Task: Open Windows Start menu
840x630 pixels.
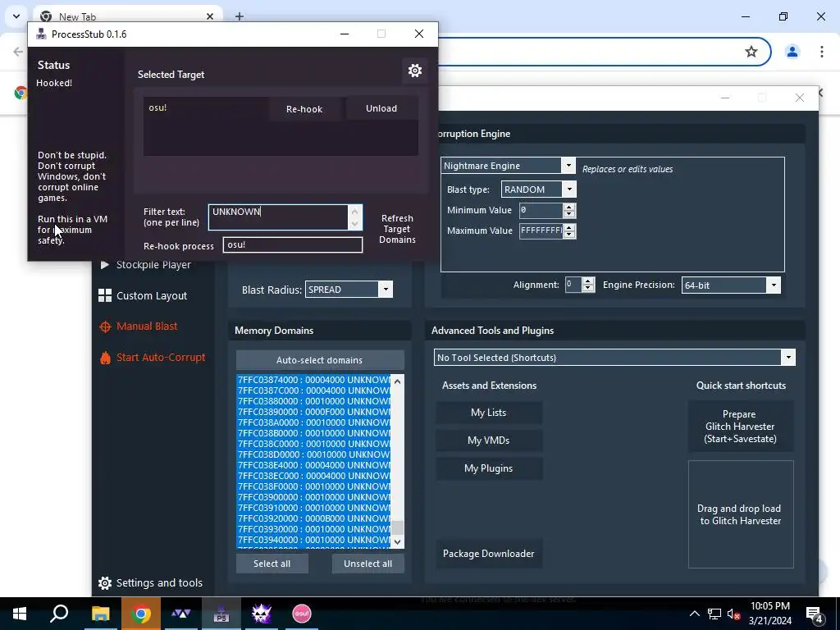Action: click(20, 614)
